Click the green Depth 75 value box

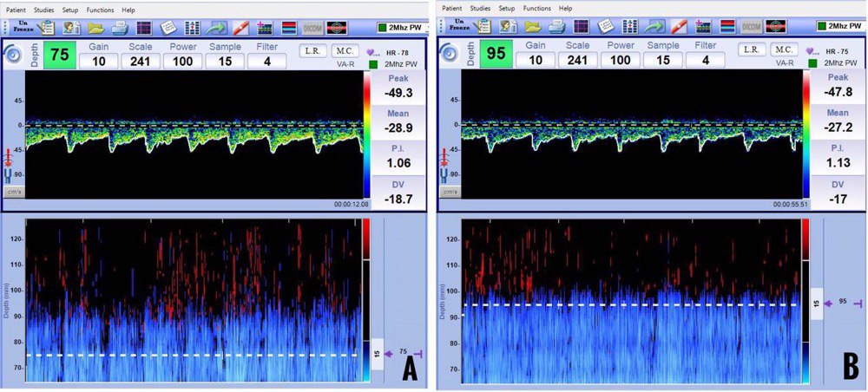pyautogui.click(x=59, y=54)
